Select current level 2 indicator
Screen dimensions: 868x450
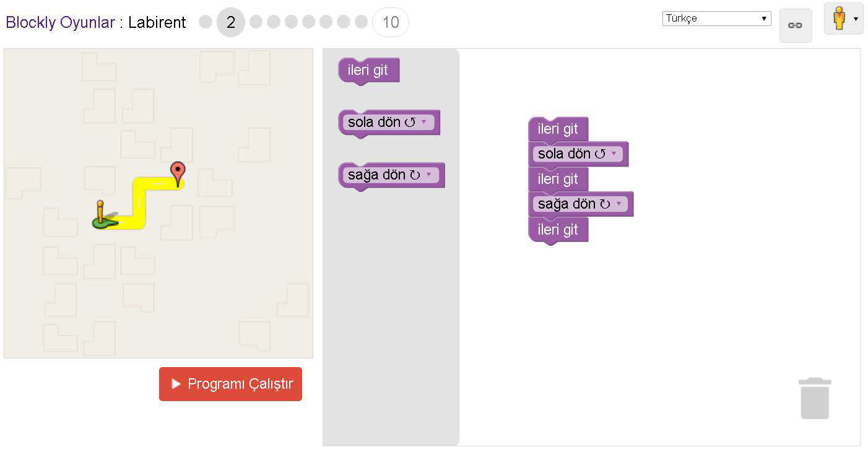coord(231,23)
